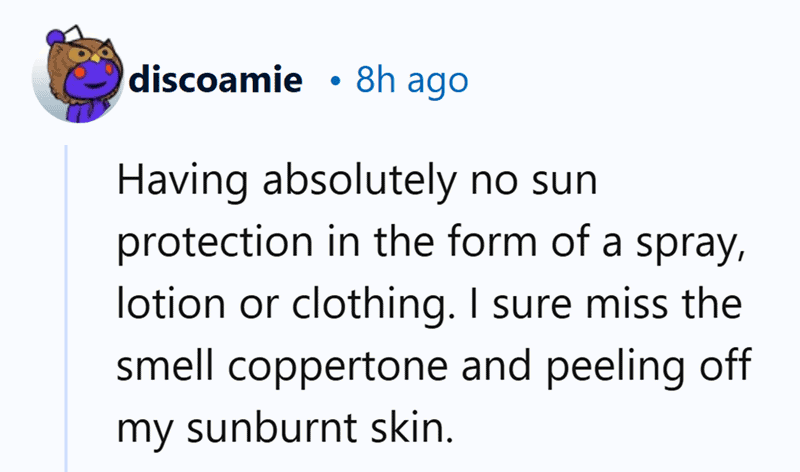
Task: Click the word 'protection' in the comment body
Action: [x=215, y=243]
